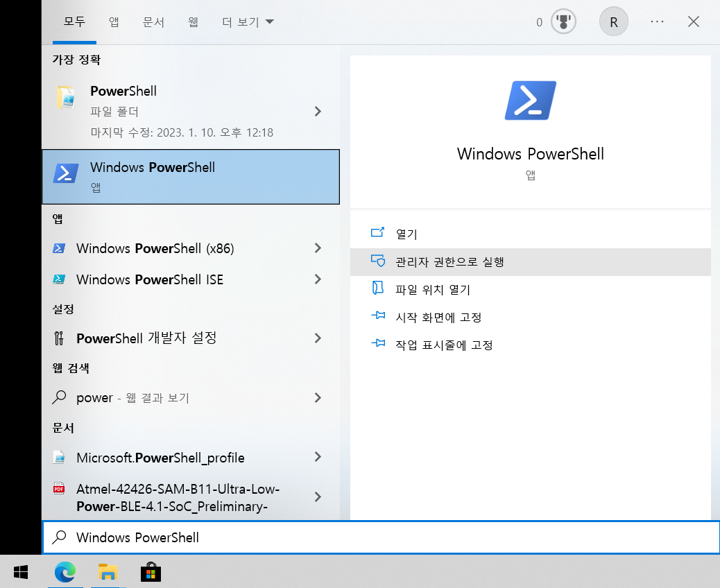
Task: Click the Windows PowerShell title in preview pane
Action: coord(531,154)
